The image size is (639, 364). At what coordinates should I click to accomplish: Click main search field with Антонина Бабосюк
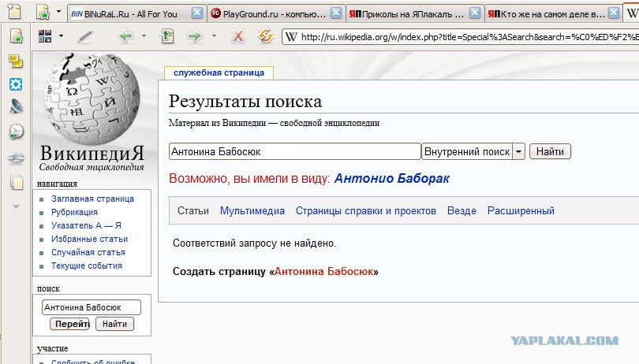click(294, 151)
